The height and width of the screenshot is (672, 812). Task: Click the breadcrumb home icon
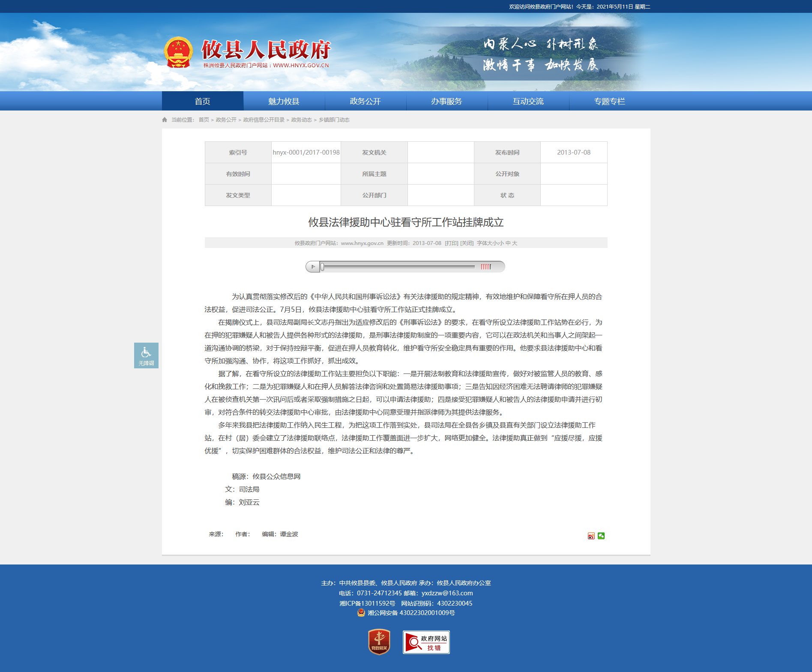tap(165, 120)
